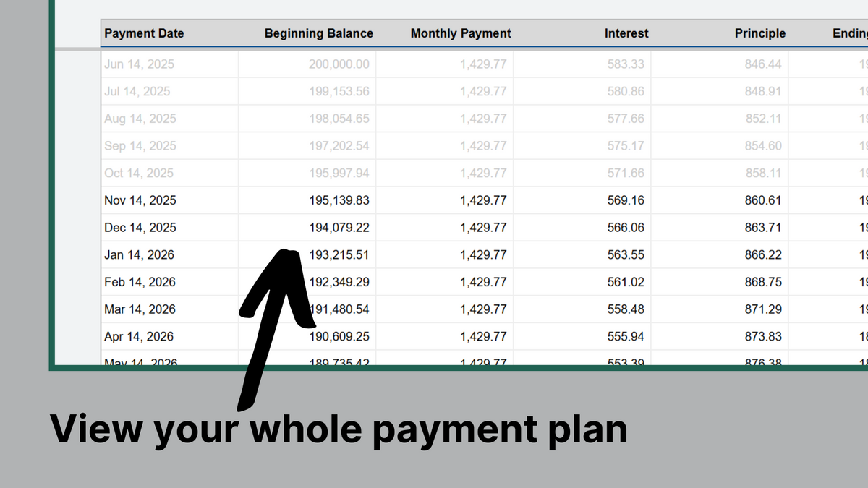Click the 555.94 interest cell

click(x=582, y=337)
